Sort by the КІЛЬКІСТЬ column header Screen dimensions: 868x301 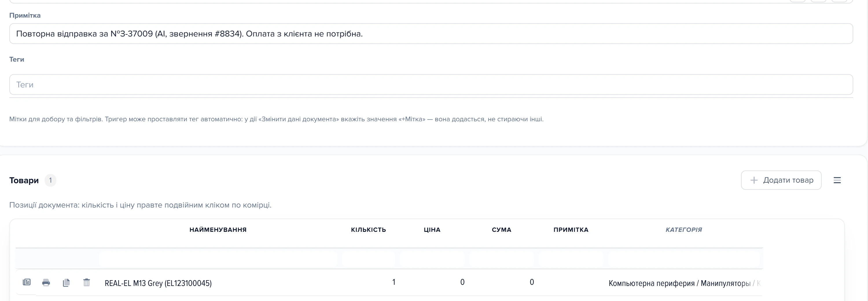pyautogui.click(x=368, y=230)
